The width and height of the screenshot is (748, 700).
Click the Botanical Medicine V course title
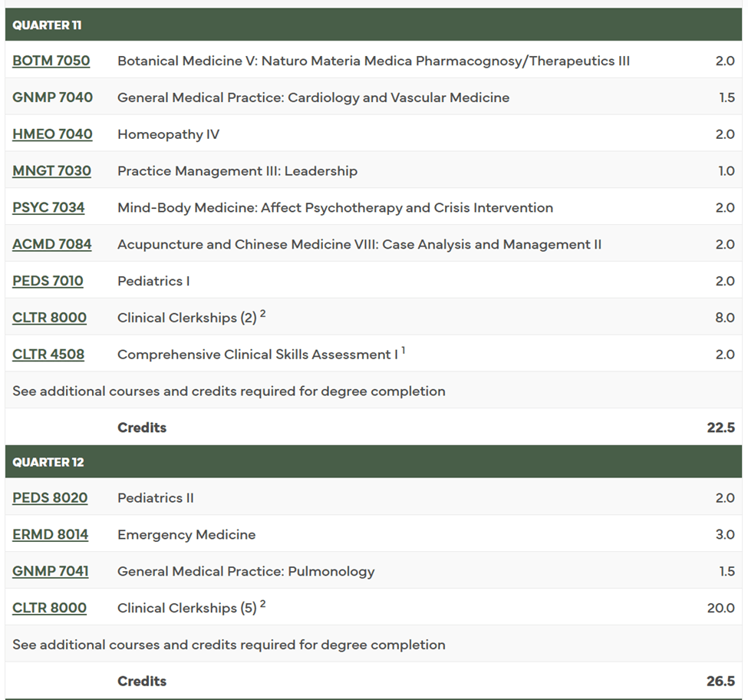(374, 61)
